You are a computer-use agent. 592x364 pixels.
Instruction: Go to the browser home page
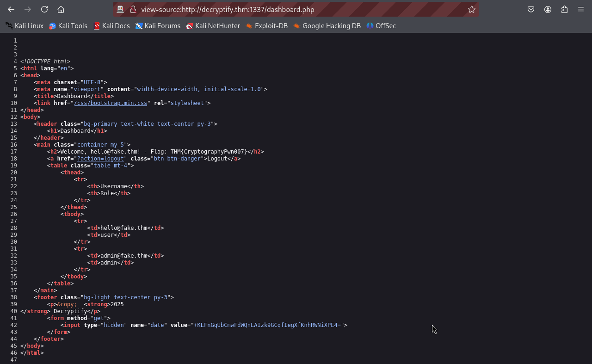61,9
